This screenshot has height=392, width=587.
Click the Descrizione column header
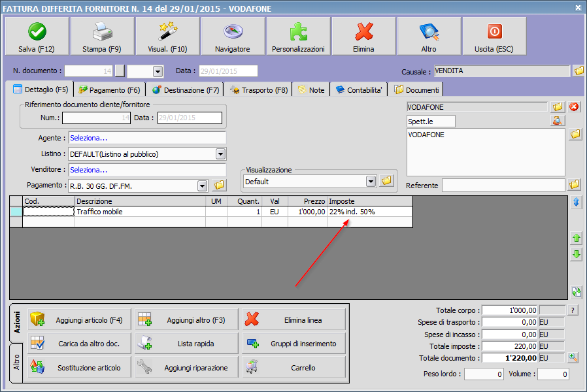140,201
